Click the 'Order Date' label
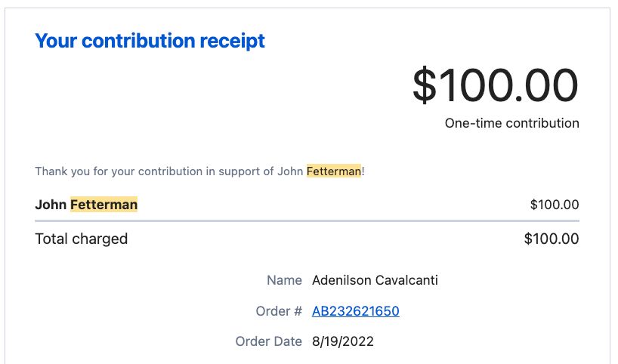Screen dimensions: 618x364 click(268, 341)
